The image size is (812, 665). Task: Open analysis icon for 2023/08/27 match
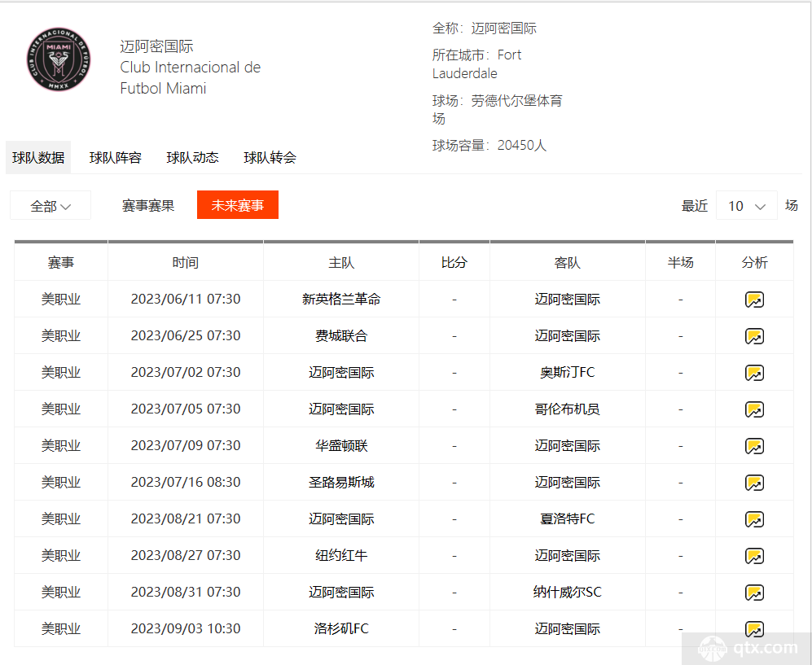[x=754, y=556]
